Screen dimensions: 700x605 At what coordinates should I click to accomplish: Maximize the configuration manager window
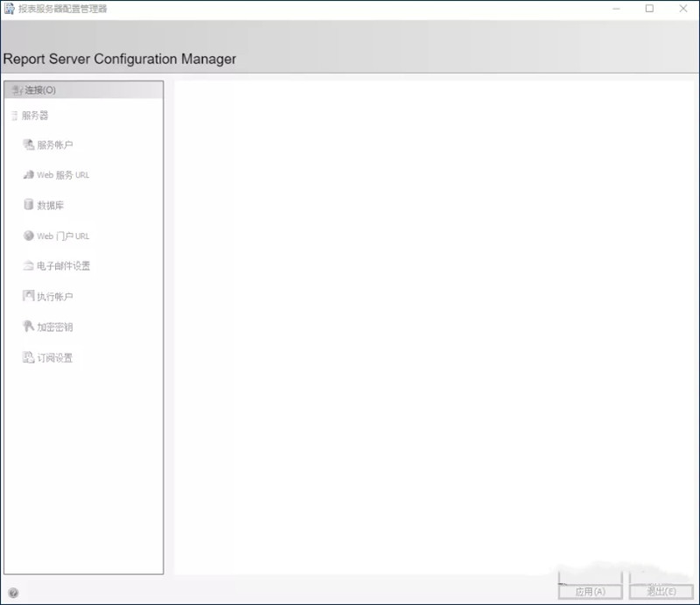click(649, 9)
